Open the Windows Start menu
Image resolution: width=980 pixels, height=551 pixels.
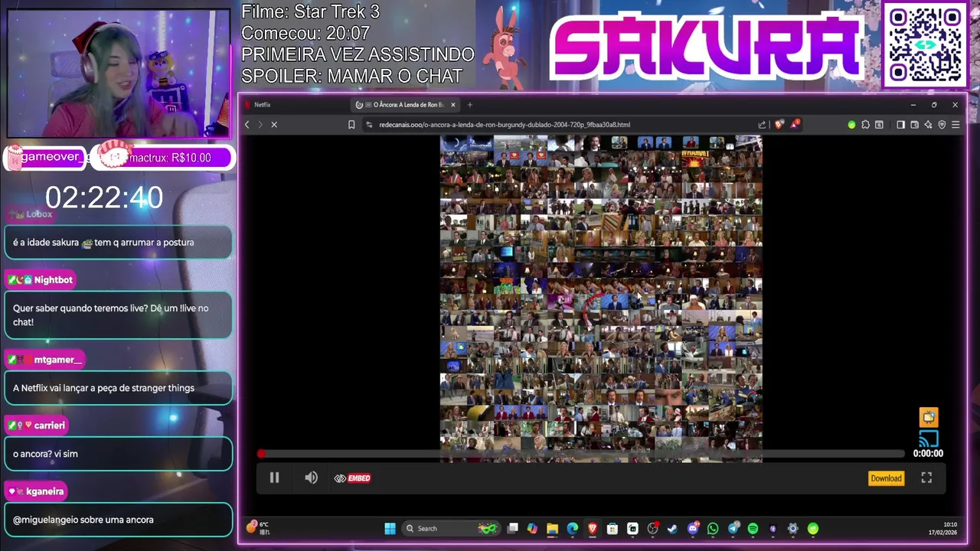[390, 528]
